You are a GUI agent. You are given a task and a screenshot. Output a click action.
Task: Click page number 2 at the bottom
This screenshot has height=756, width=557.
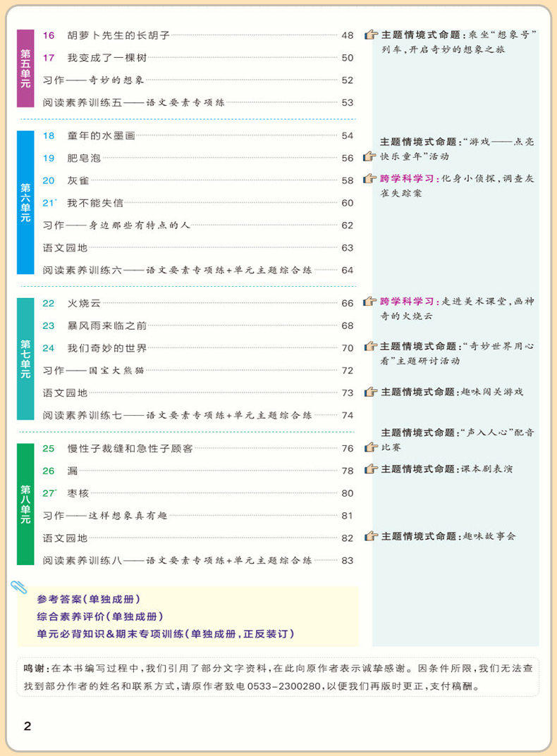pos(27,726)
